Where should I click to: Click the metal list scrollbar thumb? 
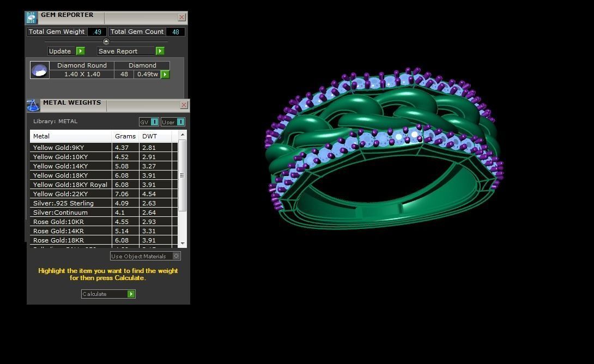tap(182, 175)
